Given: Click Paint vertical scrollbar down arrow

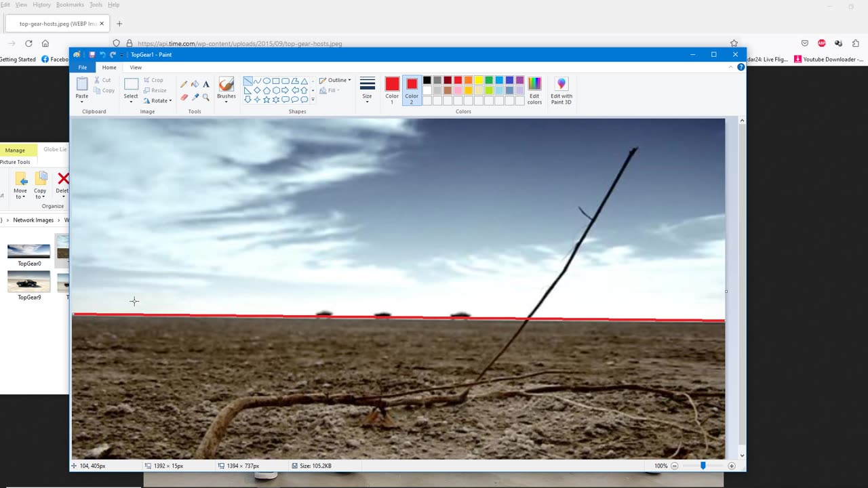Looking at the screenshot, I should pos(742,455).
